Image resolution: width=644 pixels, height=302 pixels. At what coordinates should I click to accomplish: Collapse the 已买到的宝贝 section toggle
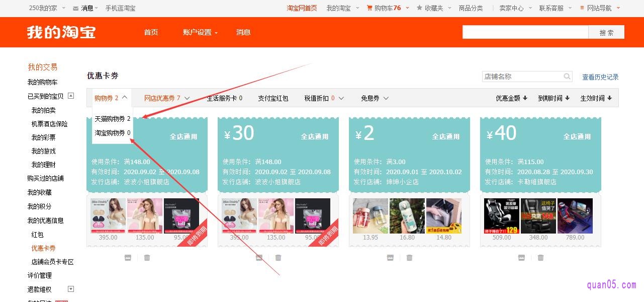(x=71, y=96)
